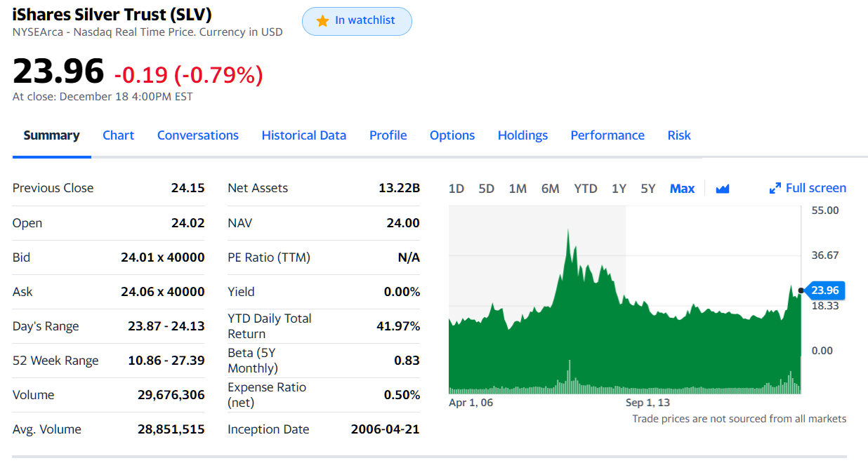Click the 55.00 chart axis label
Image resolution: width=868 pixels, height=463 pixels.
[x=825, y=210]
